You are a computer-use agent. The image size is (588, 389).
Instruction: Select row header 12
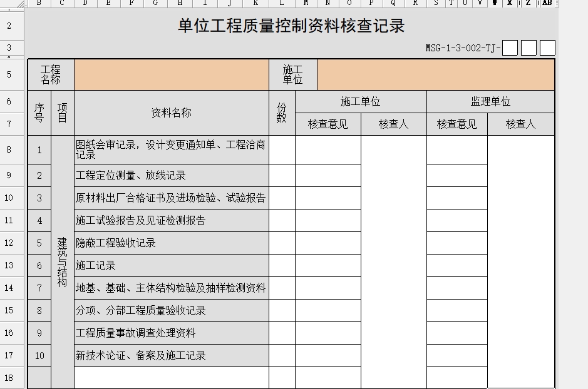click(9, 243)
